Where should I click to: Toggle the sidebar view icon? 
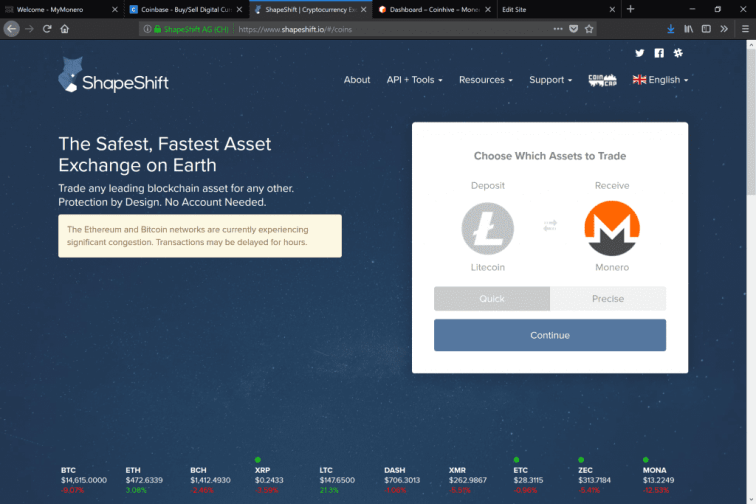(x=706, y=29)
